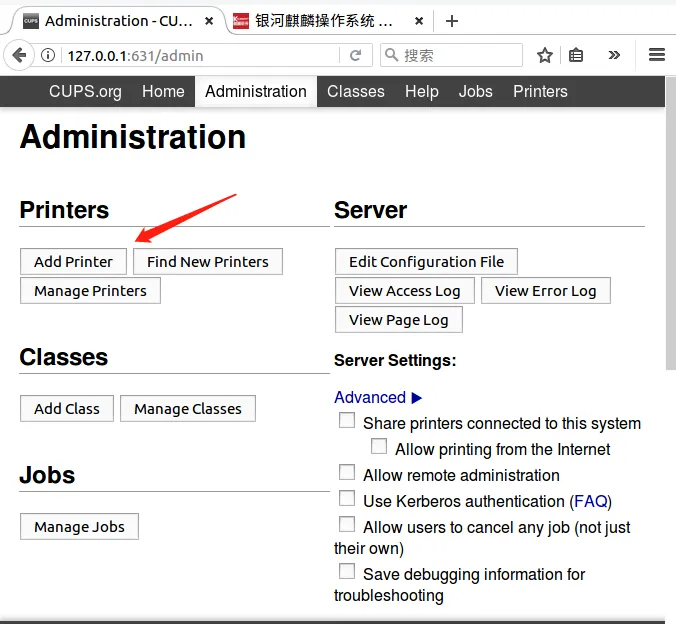The width and height of the screenshot is (676, 624).
Task: Click the Add Printer button
Action: coord(74,262)
